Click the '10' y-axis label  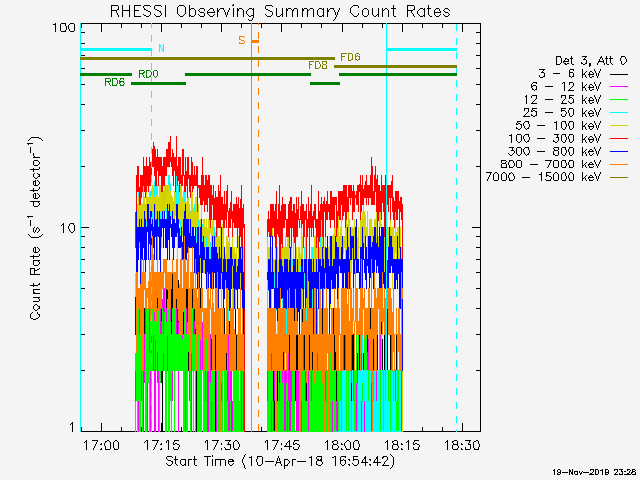[68, 228]
